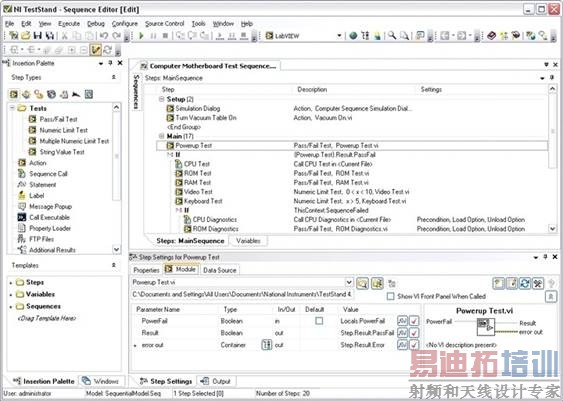Close the Insertion Palette pane

[120, 63]
